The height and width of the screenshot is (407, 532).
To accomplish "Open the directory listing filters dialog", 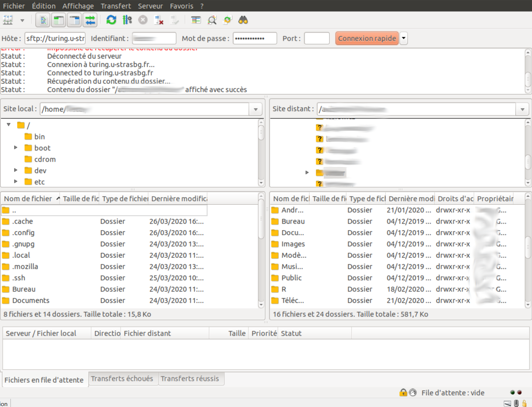I will (196, 20).
